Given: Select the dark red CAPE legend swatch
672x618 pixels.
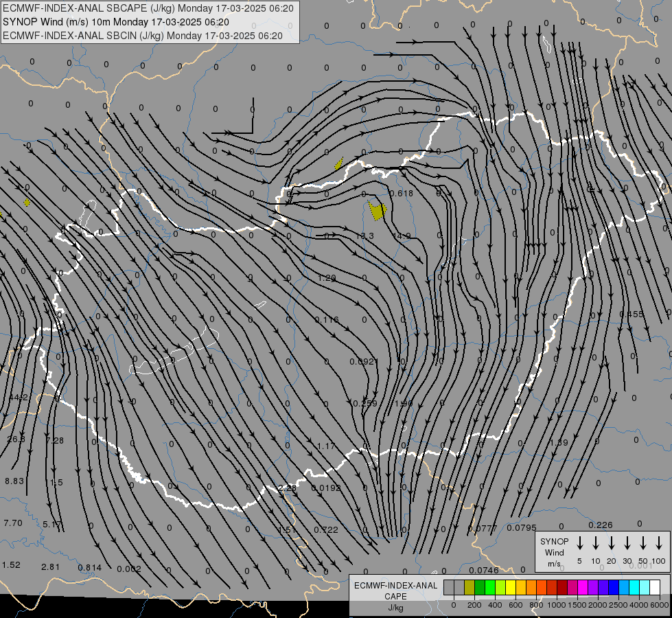Looking at the screenshot, I should pyautogui.click(x=562, y=588).
